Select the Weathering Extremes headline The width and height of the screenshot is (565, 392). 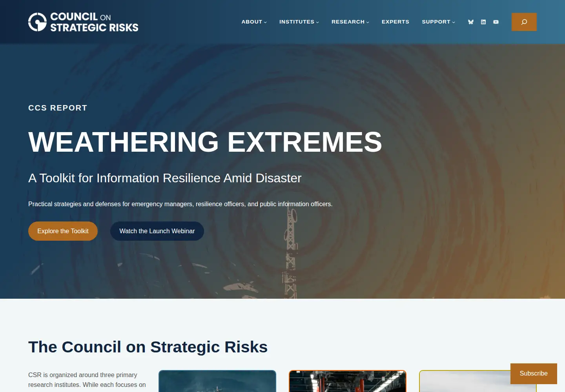coord(205,142)
